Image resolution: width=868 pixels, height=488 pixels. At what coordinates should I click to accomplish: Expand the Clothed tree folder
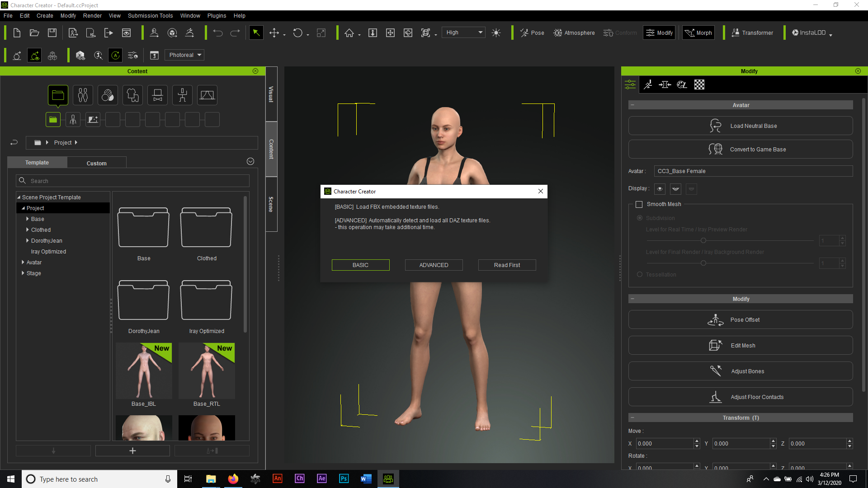(x=28, y=230)
